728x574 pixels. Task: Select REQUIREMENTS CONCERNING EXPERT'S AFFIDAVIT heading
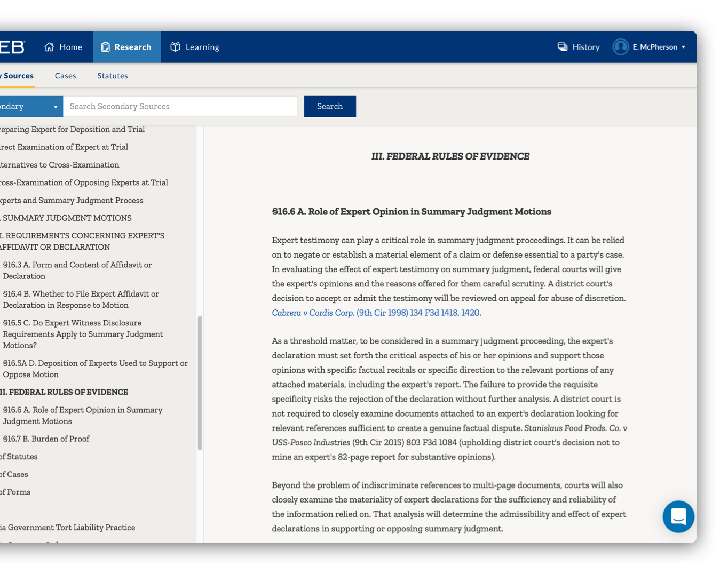click(82, 242)
